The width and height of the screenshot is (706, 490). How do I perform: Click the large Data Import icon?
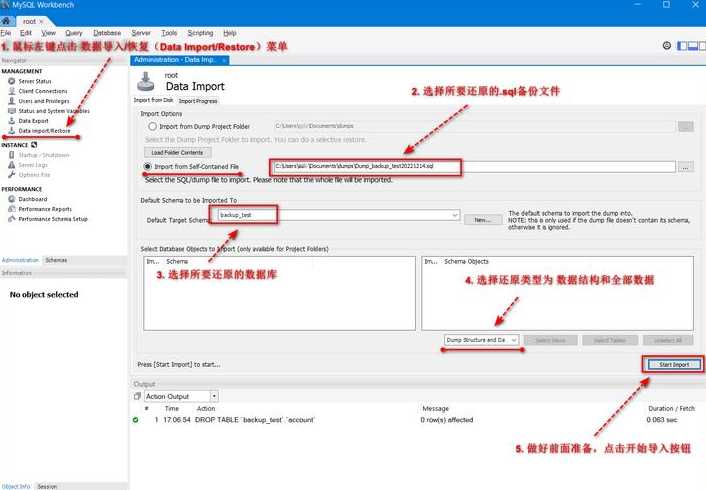[145, 82]
